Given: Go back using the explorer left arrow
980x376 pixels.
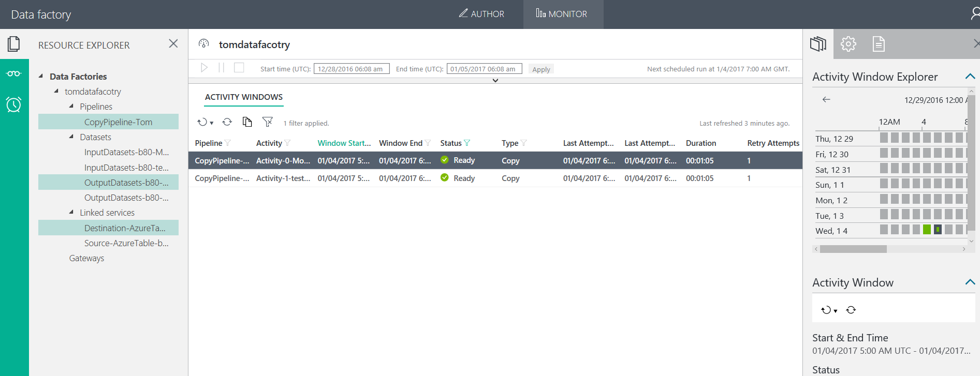Looking at the screenshot, I should (826, 99).
